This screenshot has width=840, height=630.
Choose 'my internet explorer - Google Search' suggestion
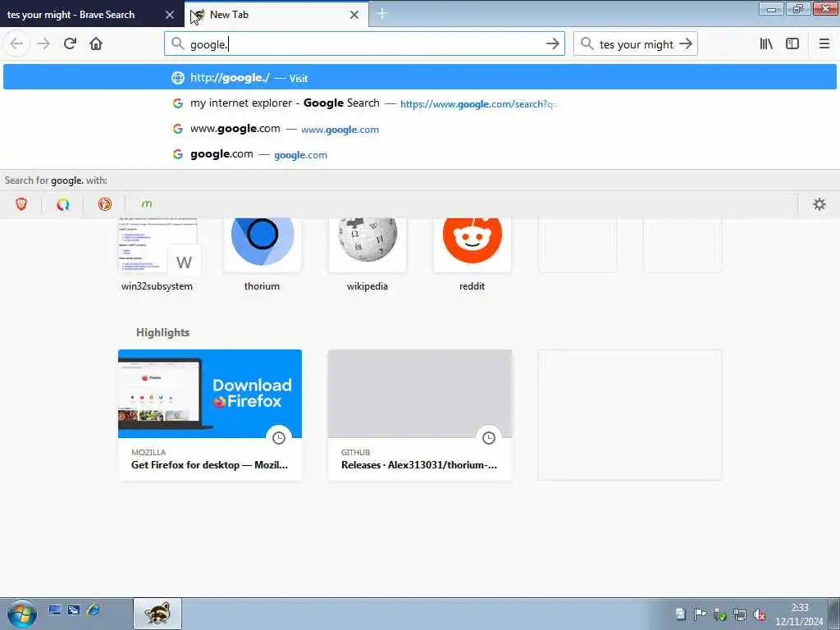click(419, 103)
